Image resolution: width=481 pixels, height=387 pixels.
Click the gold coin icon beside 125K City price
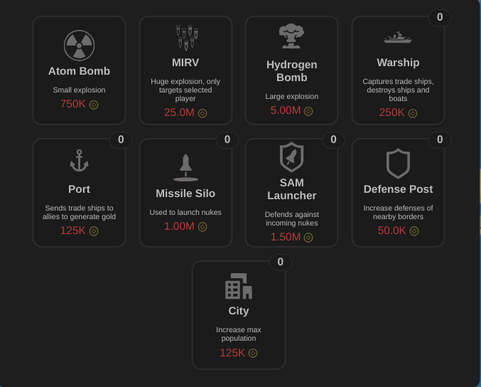click(253, 353)
